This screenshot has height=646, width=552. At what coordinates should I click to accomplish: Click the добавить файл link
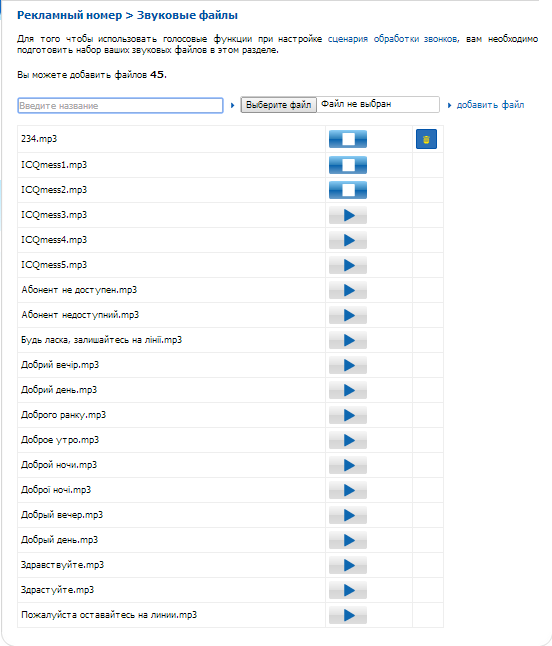490,105
